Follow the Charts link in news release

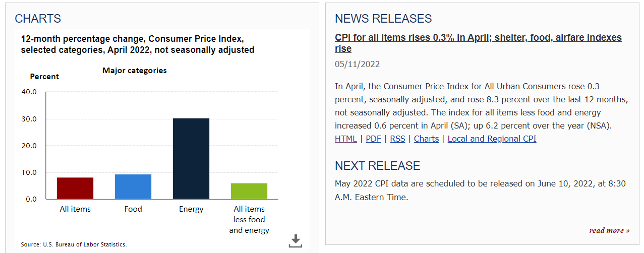tap(426, 139)
